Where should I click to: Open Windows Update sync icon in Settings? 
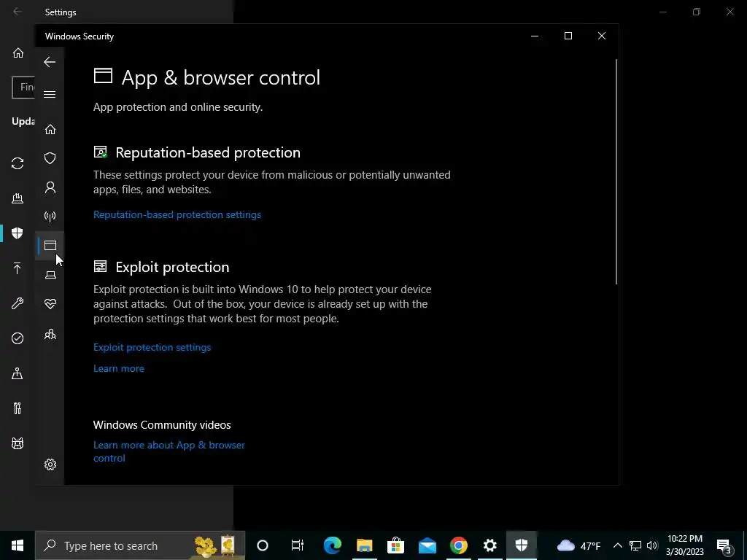pyautogui.click(x=18, y=163)
